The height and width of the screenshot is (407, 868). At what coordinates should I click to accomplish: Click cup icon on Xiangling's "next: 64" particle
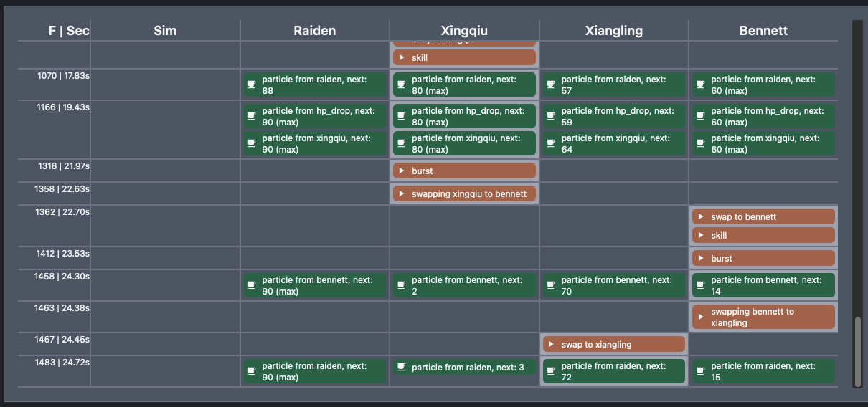pos(551,144)
